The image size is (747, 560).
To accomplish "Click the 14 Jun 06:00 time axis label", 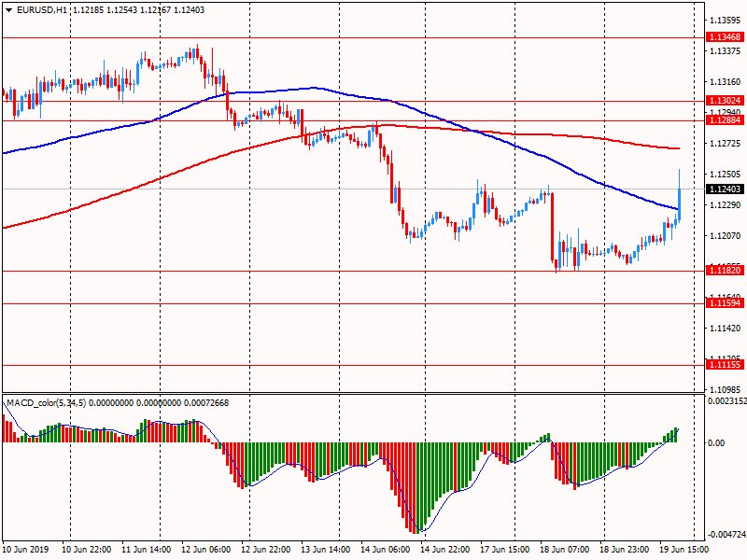I will tap(385, 550).
